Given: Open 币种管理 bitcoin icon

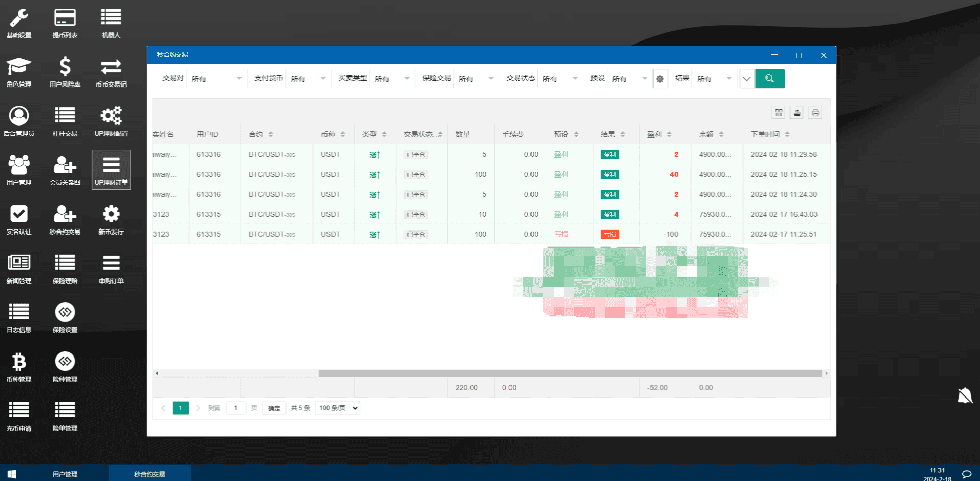Looking at the screenshot, I should coord(19,362).
